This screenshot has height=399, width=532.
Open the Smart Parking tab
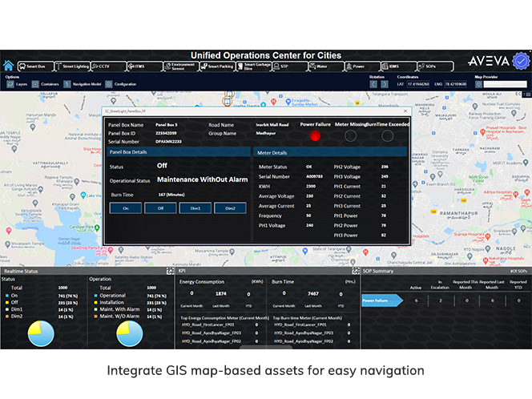tap(217, 66)
